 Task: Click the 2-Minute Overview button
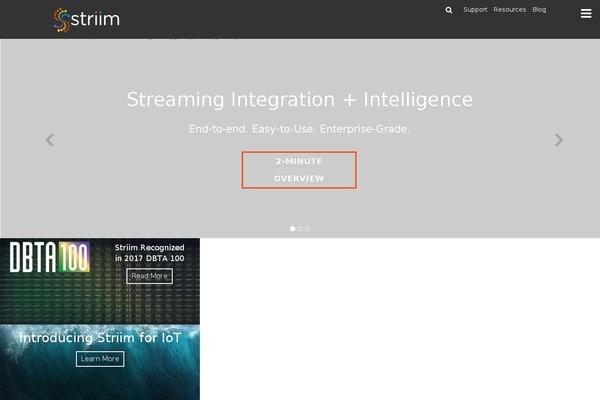point(299,170)
